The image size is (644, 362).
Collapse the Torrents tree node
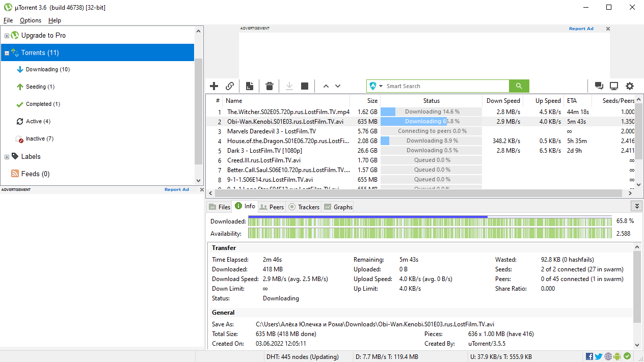(x=7, y=53)
